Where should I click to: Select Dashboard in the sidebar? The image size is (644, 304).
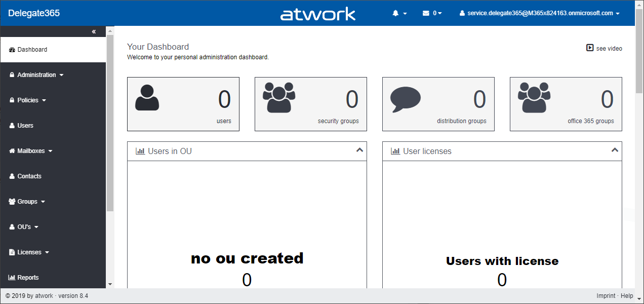[32, 50]
